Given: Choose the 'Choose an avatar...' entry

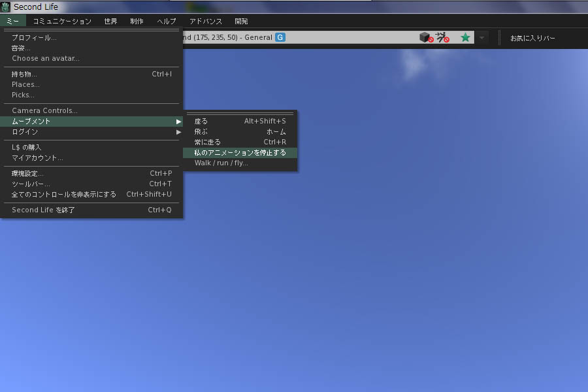Looking at the screenshot, I should point(91,59).
